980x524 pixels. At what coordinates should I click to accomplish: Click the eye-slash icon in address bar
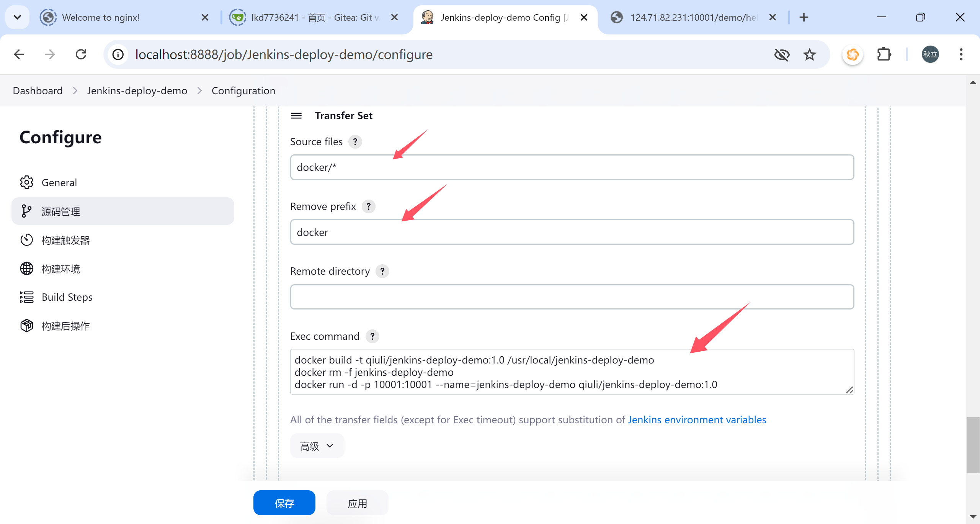[782, 55]
